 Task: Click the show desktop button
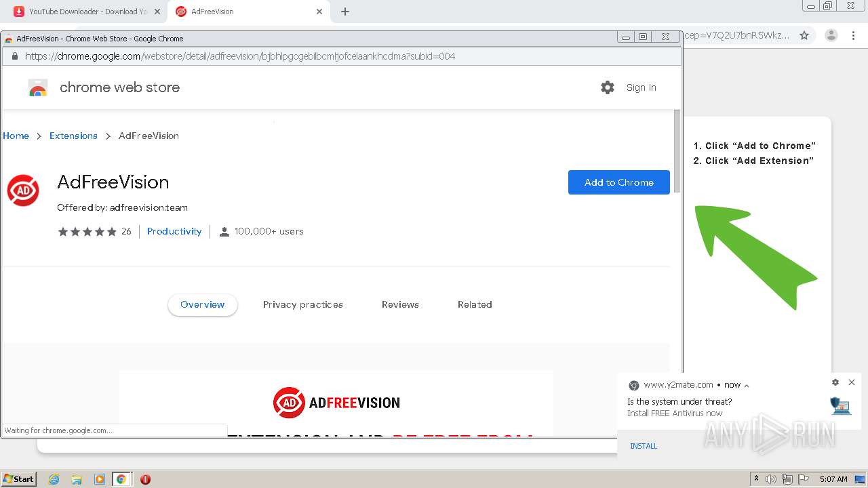[x=861, y=479]
